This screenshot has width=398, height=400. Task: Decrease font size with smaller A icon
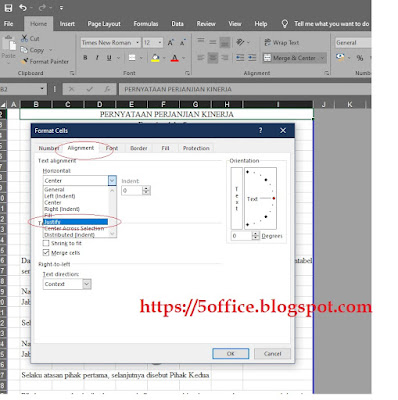(183, 43)
